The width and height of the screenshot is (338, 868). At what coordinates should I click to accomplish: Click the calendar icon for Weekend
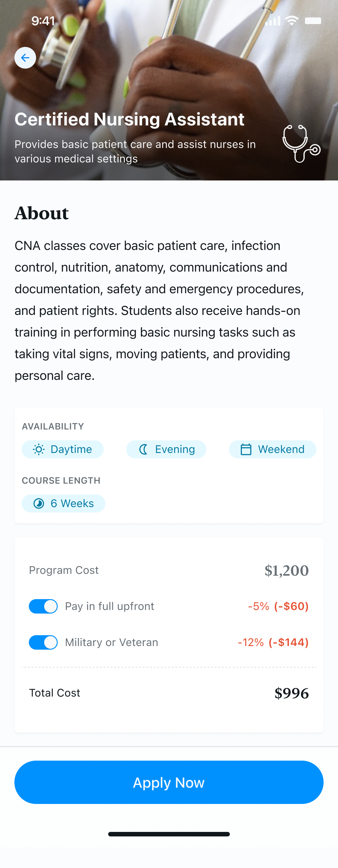(x=246, y=449)
